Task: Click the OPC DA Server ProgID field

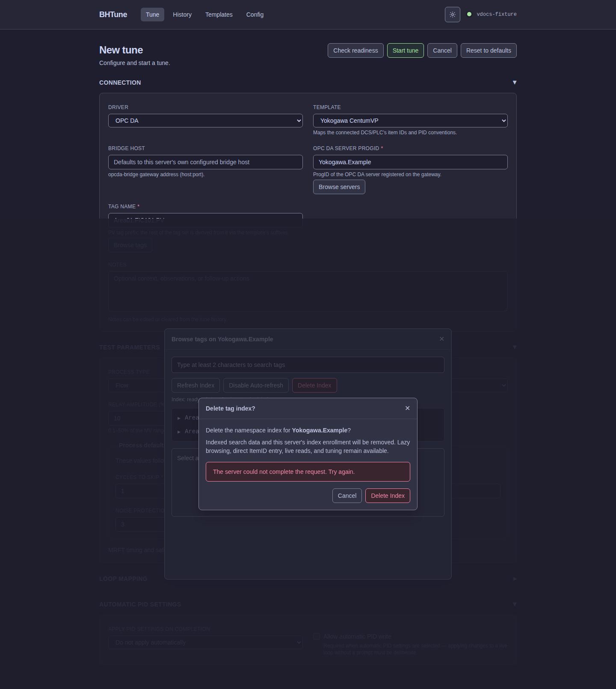Action: [x=410, y=162]
